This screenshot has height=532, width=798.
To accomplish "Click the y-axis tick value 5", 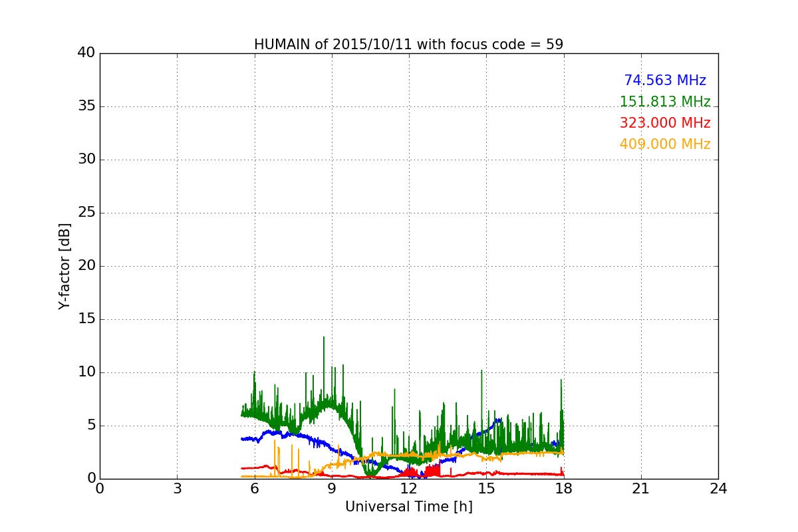I will (91, 426).
